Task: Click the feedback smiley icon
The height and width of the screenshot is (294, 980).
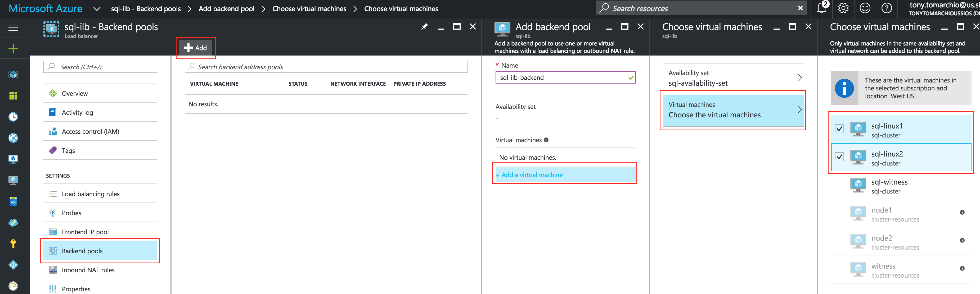Action: 865,8
